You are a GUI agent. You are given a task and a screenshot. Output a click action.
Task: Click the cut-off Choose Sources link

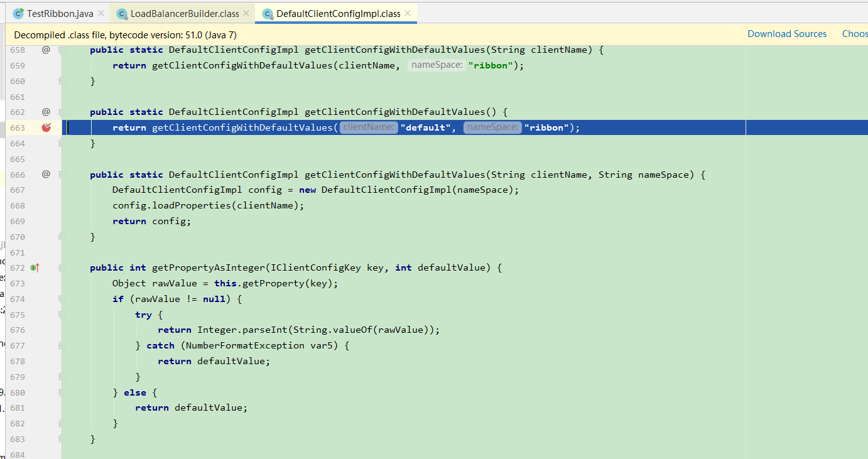(x=855, y=34)
